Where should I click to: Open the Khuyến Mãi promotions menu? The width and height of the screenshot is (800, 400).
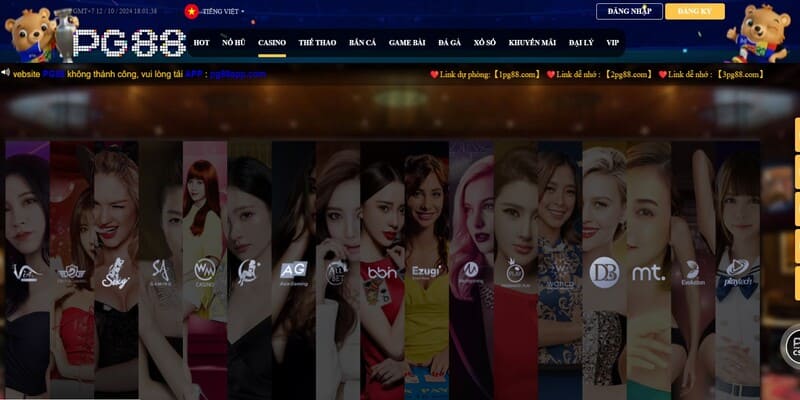(x=532, y=43)
